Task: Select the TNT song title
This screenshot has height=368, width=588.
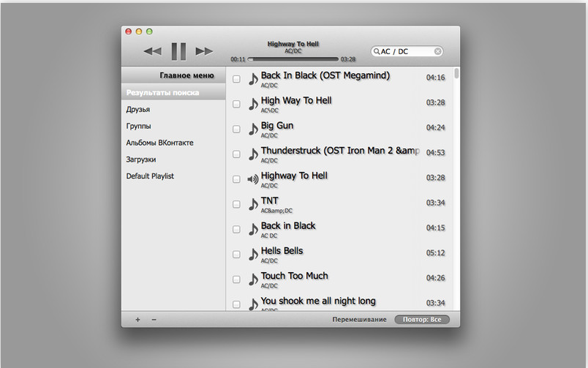Action: coord(270,200)
